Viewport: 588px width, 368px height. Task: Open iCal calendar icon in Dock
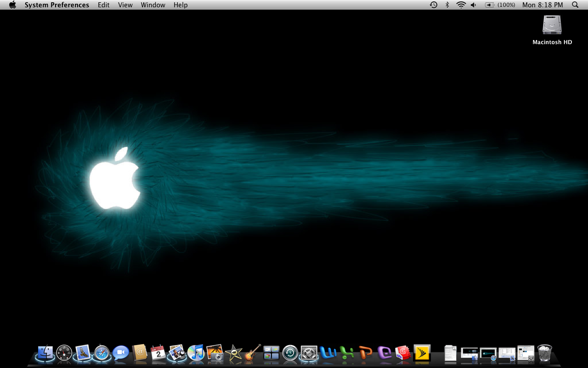coord(158,353)
